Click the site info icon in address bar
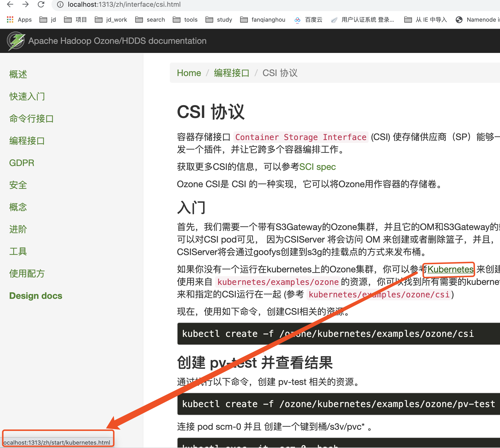 point(60,4)
